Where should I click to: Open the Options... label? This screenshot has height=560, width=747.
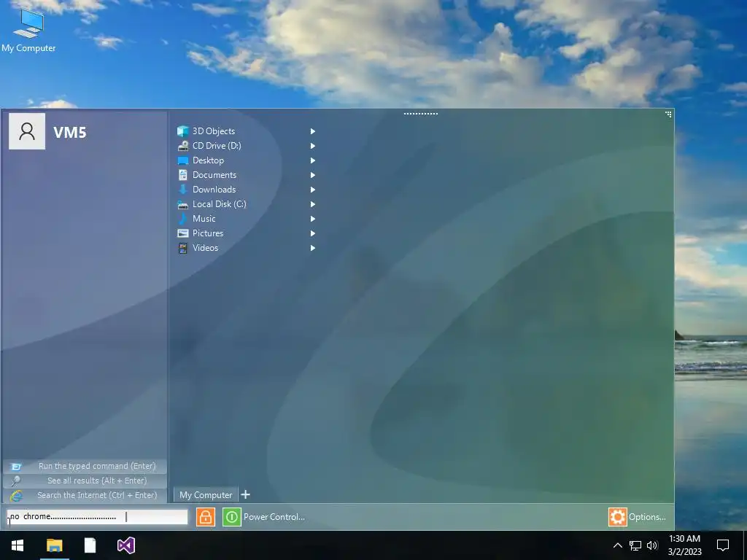[647, 517]
